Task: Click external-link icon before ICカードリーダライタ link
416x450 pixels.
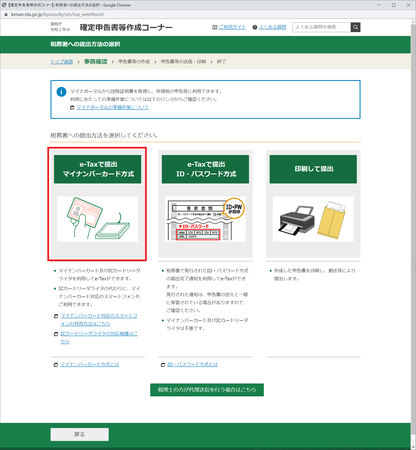Action: 56,334
